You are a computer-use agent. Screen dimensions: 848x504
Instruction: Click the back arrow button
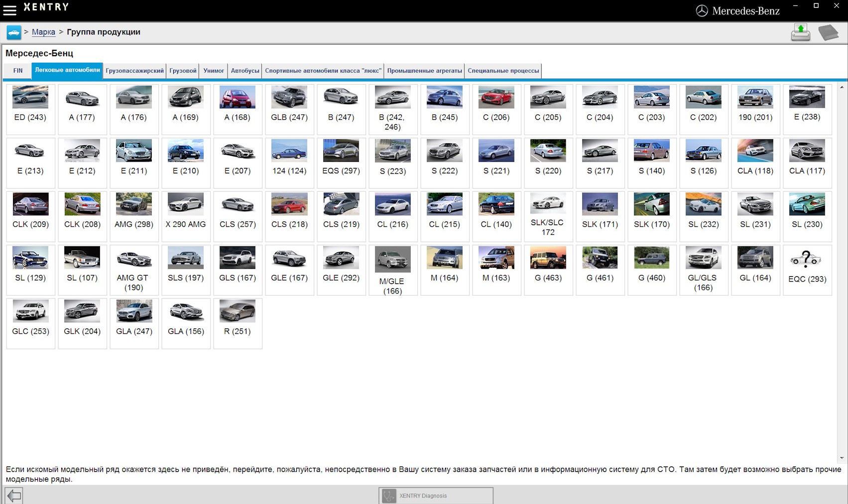click(x=14, y=496)
